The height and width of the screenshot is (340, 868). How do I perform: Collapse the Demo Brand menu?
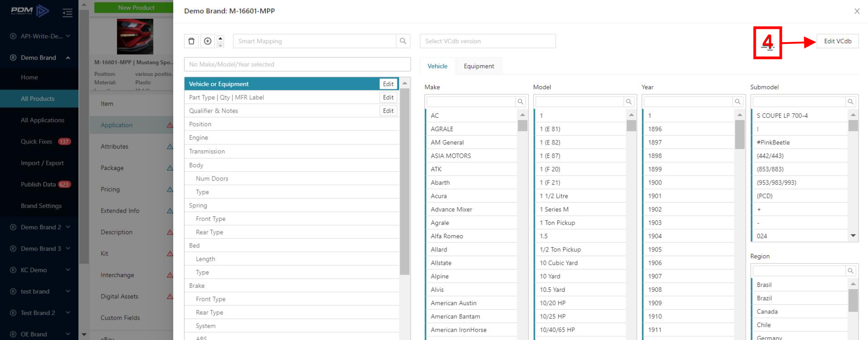tap(68, 58)
